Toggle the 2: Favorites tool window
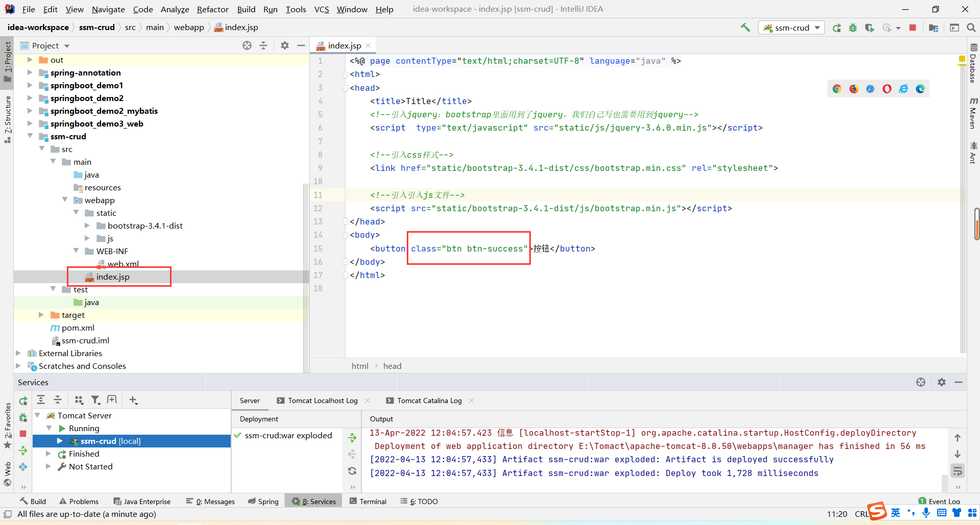Image resolution: width=980 pixels, height=525 pixels. [7, 426]
